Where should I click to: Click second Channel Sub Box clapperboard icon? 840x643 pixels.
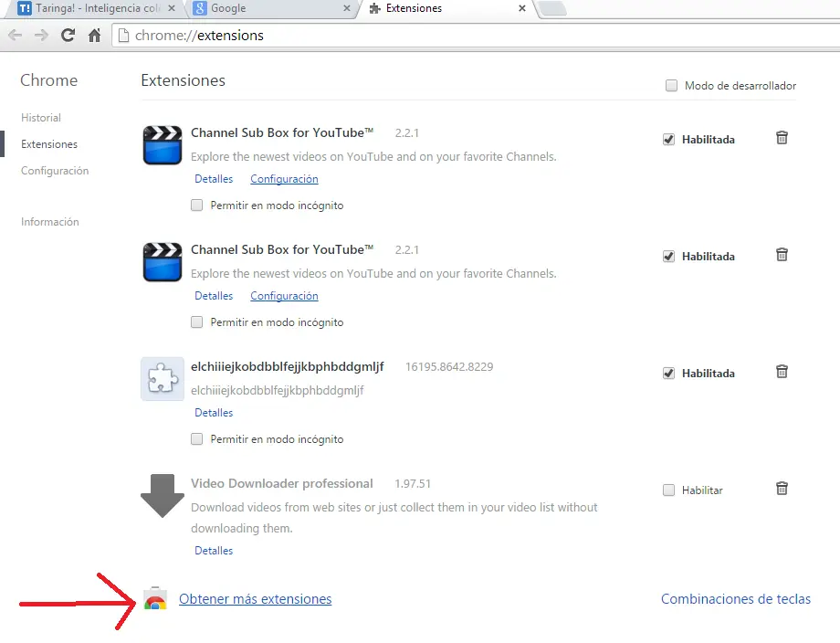coord(163,261)
